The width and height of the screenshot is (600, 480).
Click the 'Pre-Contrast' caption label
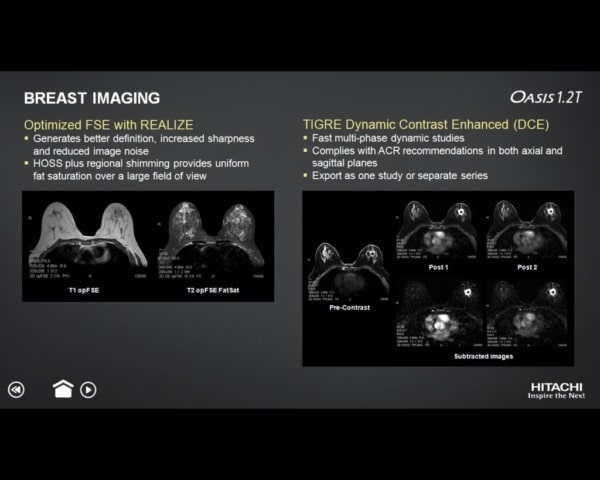tap(349, 307)
